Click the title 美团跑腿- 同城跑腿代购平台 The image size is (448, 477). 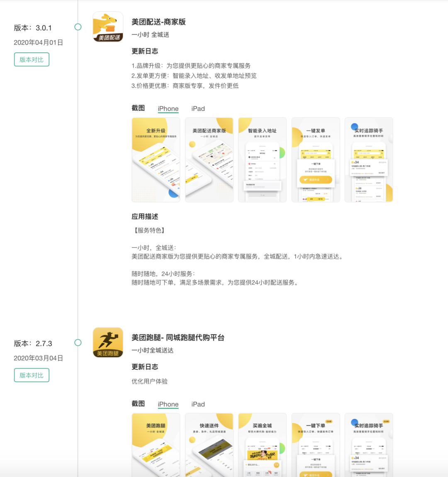point(178,338)
